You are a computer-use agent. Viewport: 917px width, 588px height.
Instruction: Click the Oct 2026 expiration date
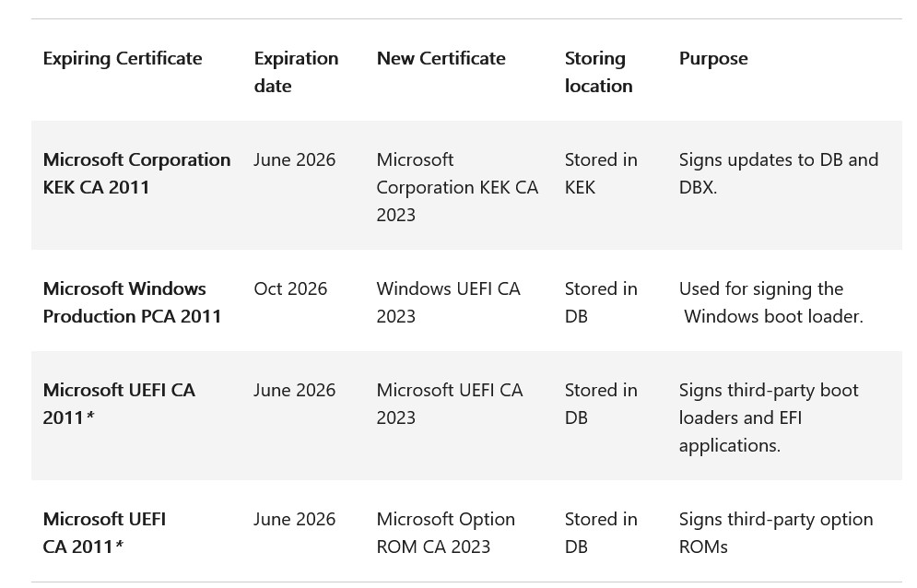click(290, 289)
